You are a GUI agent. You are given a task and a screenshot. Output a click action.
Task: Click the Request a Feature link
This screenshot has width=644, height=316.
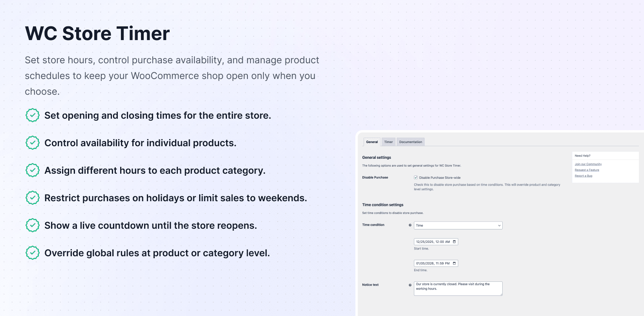[587, 170]
